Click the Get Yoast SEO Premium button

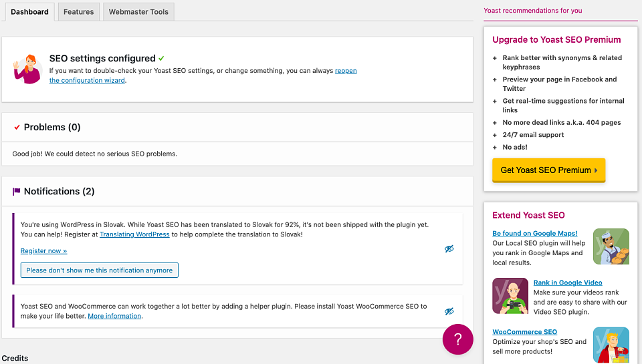pos(548,170)
